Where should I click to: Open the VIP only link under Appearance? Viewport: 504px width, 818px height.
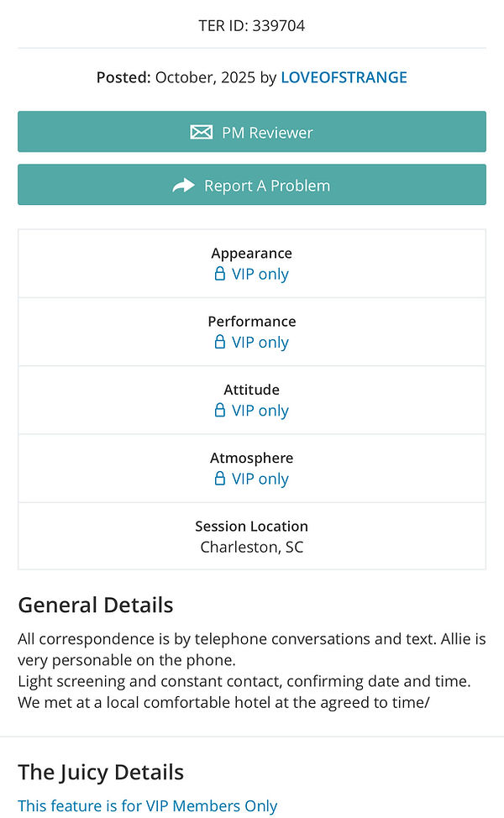[260, 274]
